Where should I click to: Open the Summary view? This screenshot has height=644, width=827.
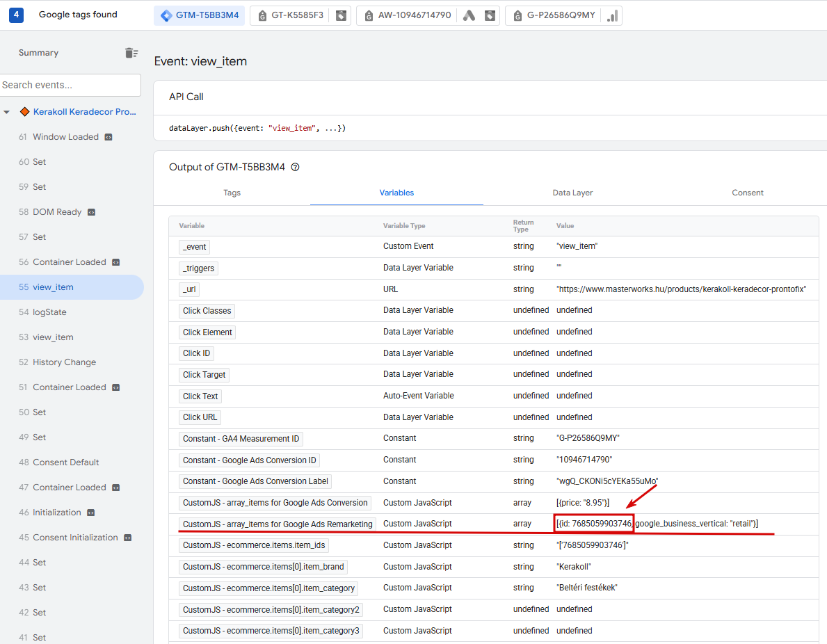point(38,53)
